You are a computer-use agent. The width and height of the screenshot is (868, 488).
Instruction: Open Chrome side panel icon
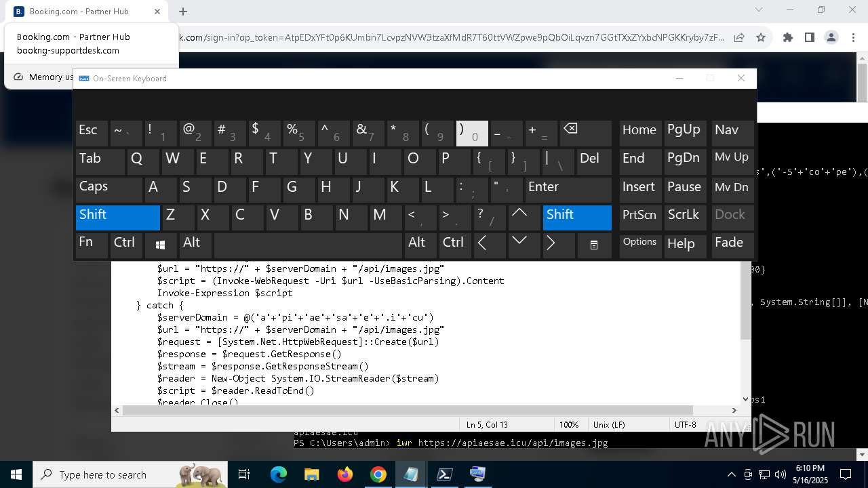[809, 37]
